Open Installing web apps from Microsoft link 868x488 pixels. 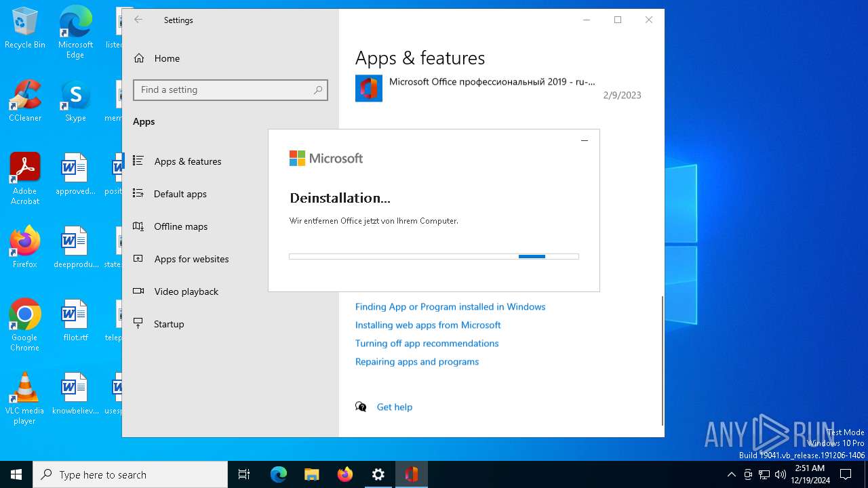click(x=428, y=325)
